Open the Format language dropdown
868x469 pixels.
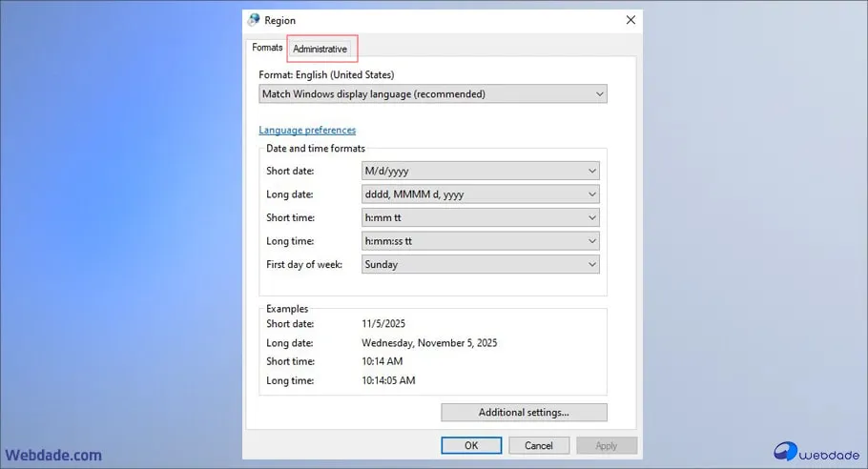433,94
